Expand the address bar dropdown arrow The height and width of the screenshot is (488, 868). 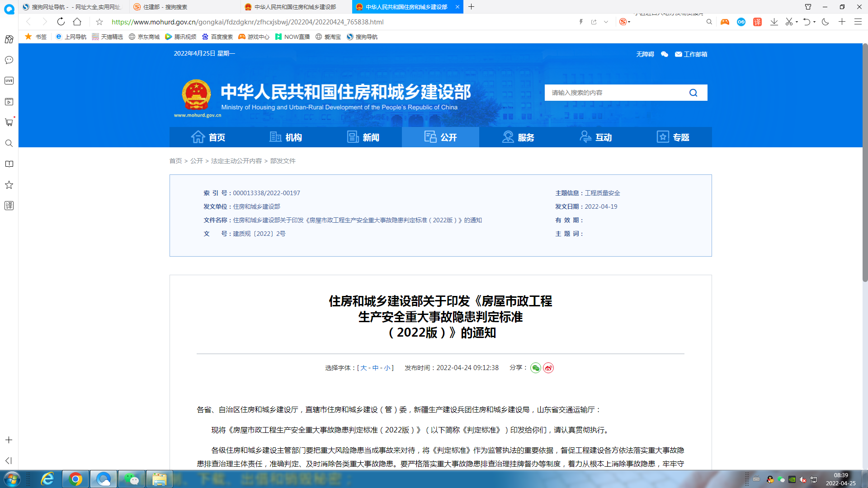606,22
